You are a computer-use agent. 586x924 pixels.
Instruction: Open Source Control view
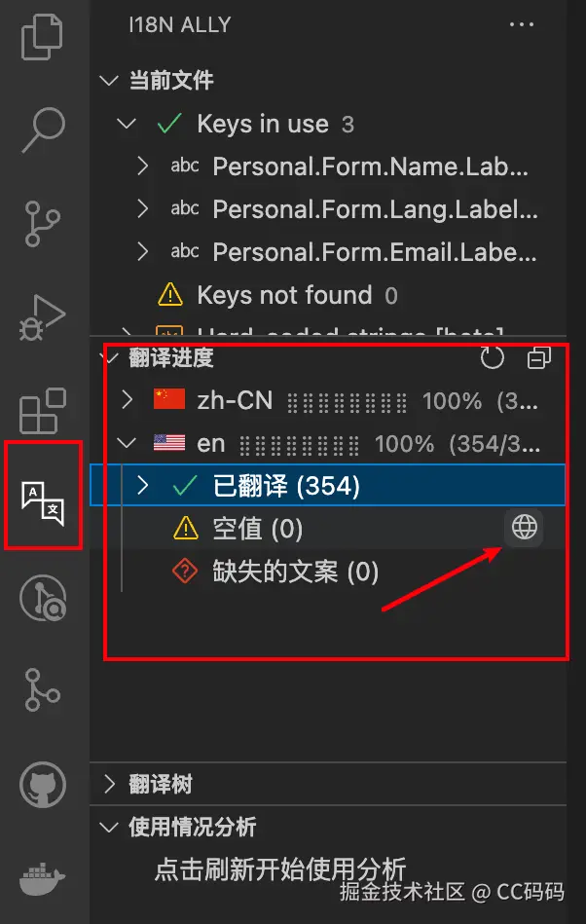(42, 223)
